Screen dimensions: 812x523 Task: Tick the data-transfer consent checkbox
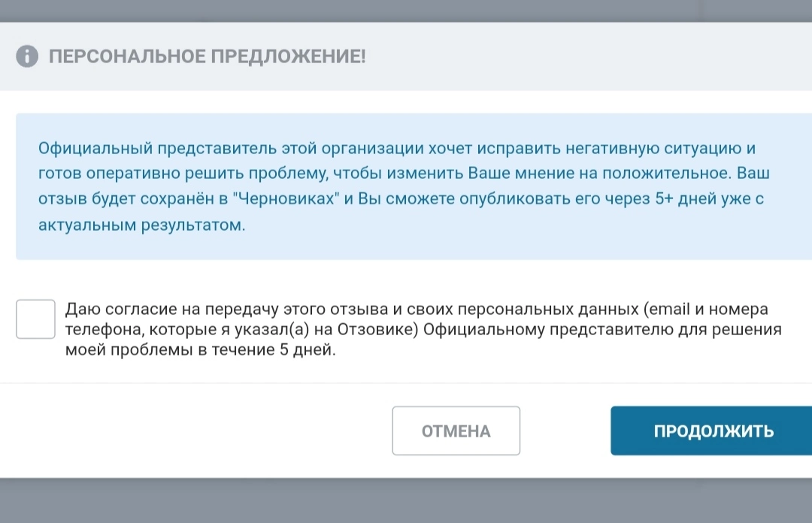pyautogui.click(x=35, y=319)
